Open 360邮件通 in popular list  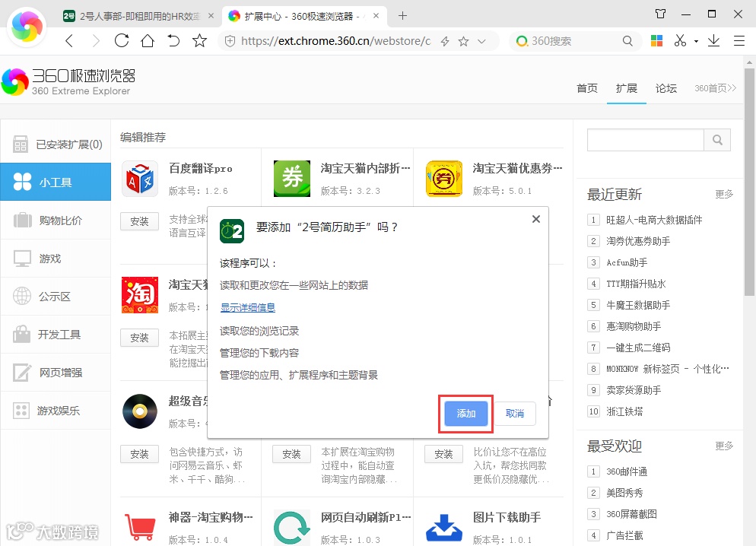click(x=626, y=471)
